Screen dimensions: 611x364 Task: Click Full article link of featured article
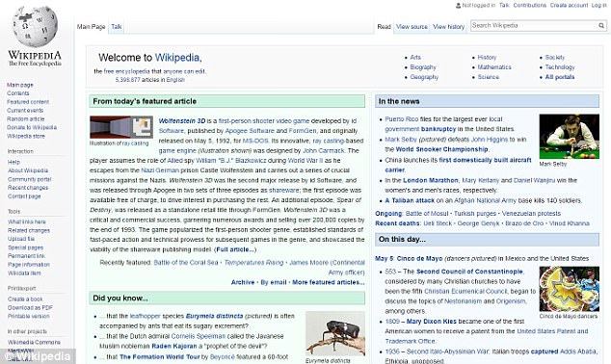coord(235,249)
